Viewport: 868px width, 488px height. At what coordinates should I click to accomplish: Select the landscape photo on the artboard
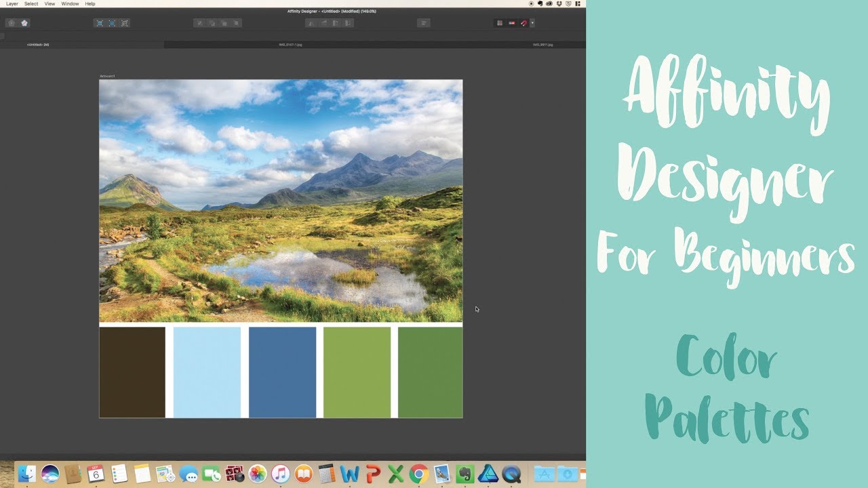[x=281, y=201]
